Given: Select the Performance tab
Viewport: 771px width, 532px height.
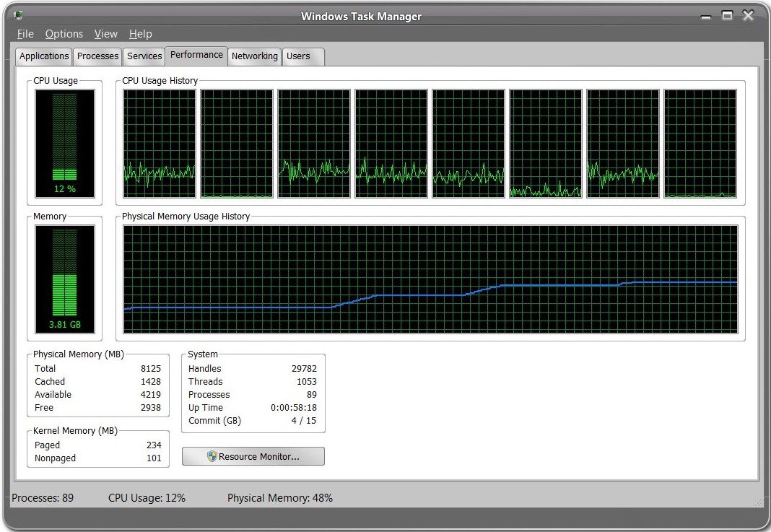Looking at the screenshot, I should [x=196, y=56].
